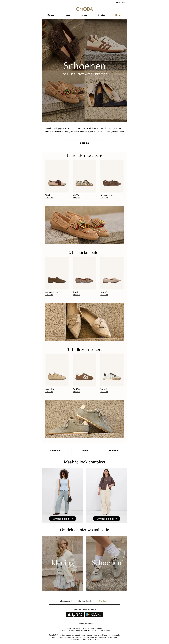Open the Boutiques footer link
Screen dimensions: 169x644
click(103, 601)
